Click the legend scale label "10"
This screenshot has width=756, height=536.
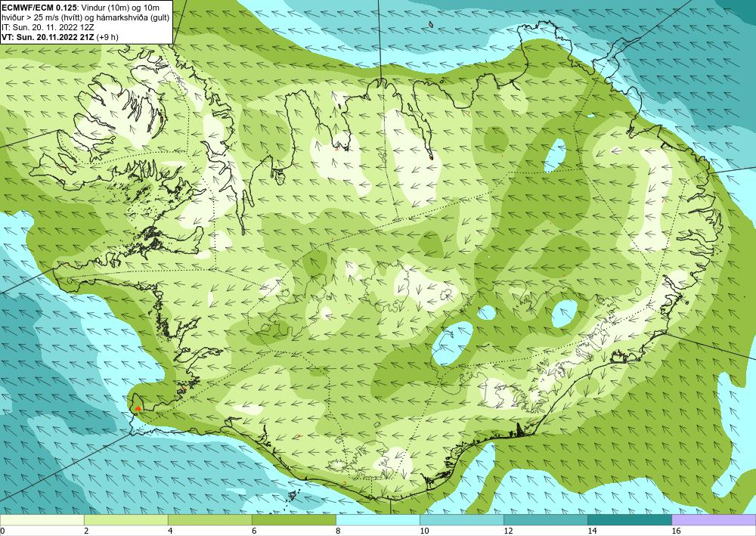click(x=424, y=531)
